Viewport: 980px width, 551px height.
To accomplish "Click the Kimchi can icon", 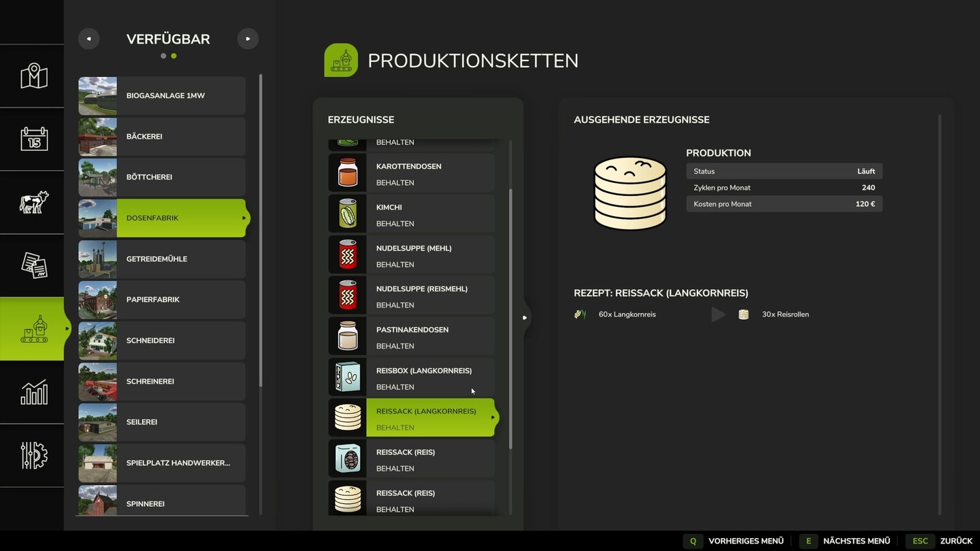I will point(348,214).
